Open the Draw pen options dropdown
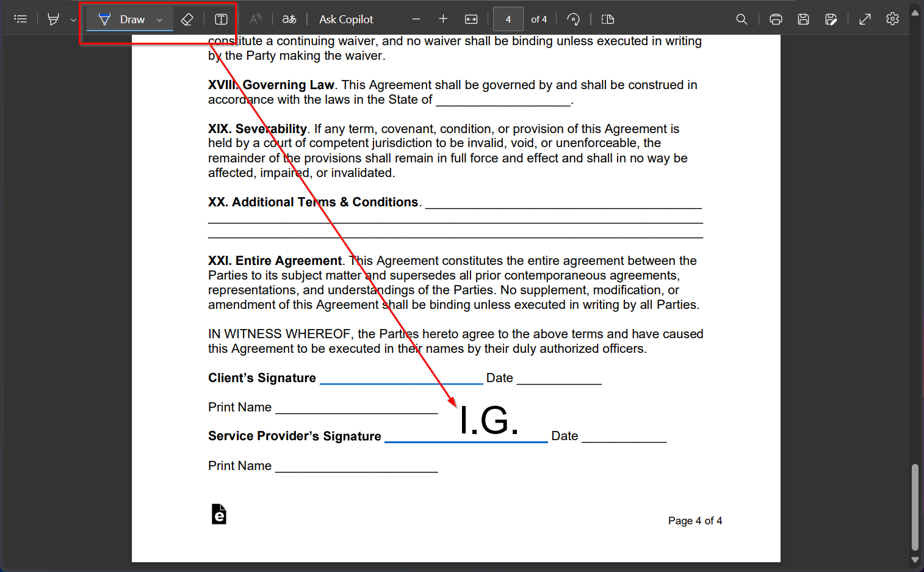The image size is (924, 572). pos(159,19)
